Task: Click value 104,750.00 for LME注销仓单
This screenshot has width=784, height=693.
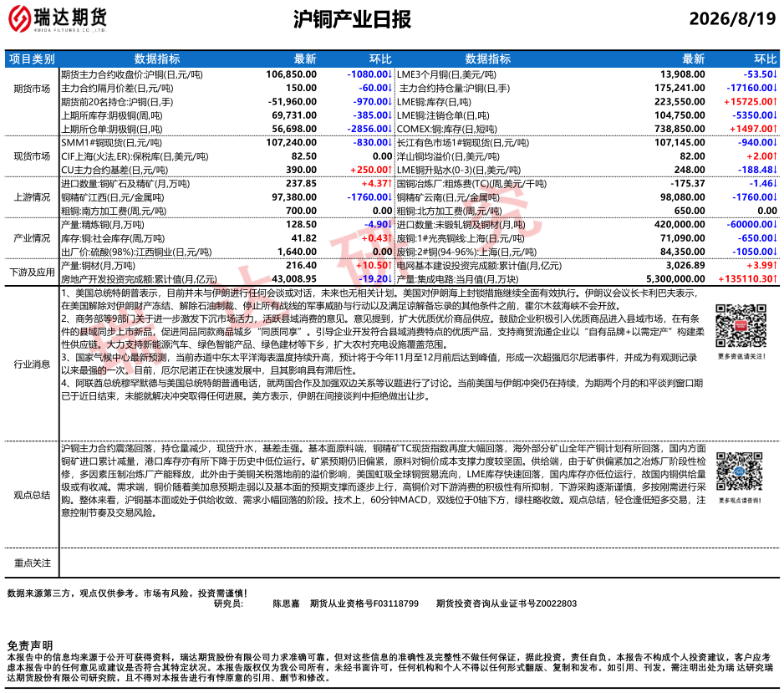Action: click(680, 115)
